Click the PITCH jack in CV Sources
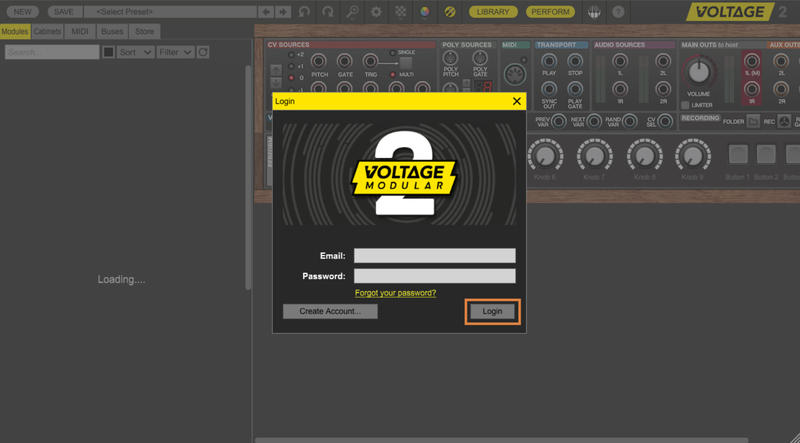Viewport: 800px width, 443px height. pyautogui.click(x=319, y=62)
